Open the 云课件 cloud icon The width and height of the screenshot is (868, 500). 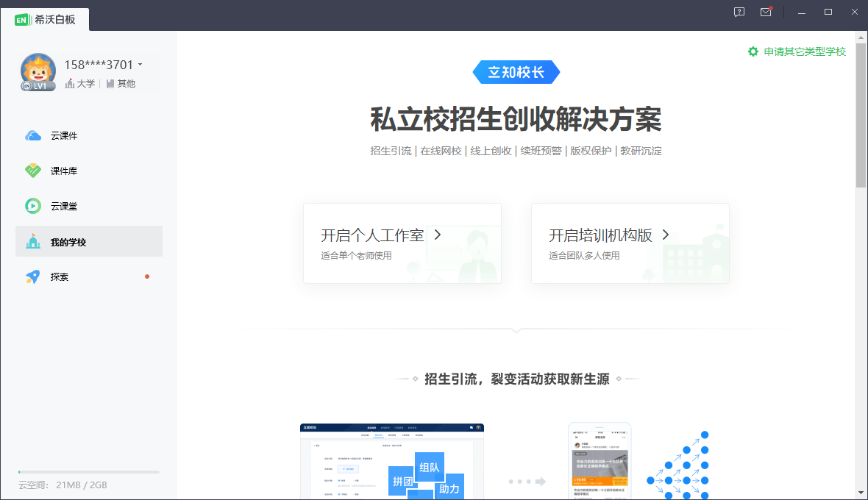(x=33, y=136)
